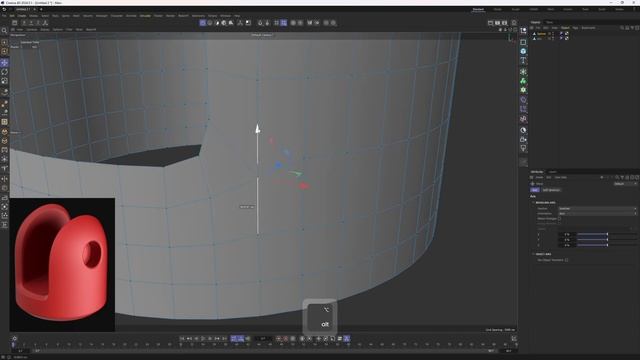Click the Light bulb icon in right palette
Screen dimensions: 640x360
click(x=523, y=149)
